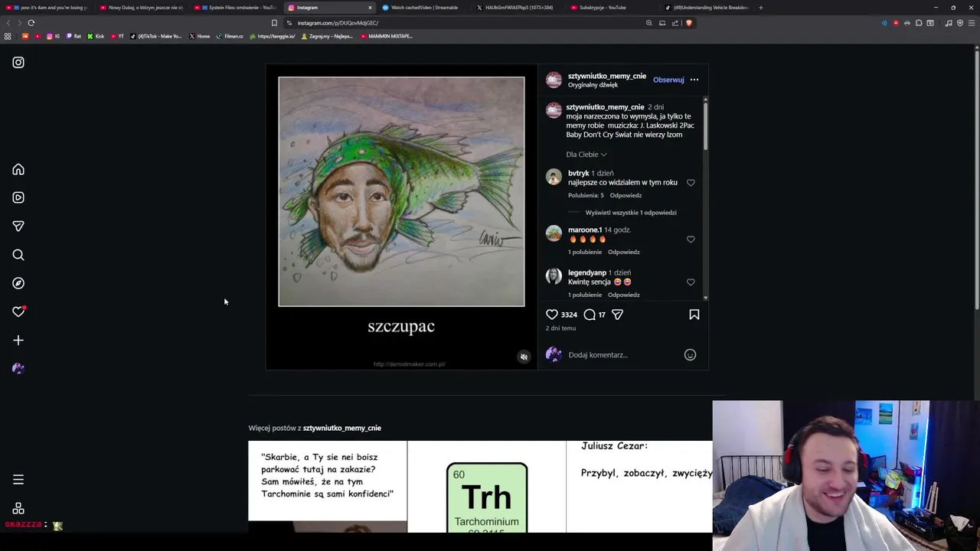
Task: Share the post with paper plane icon
Action: pos(617,315)
